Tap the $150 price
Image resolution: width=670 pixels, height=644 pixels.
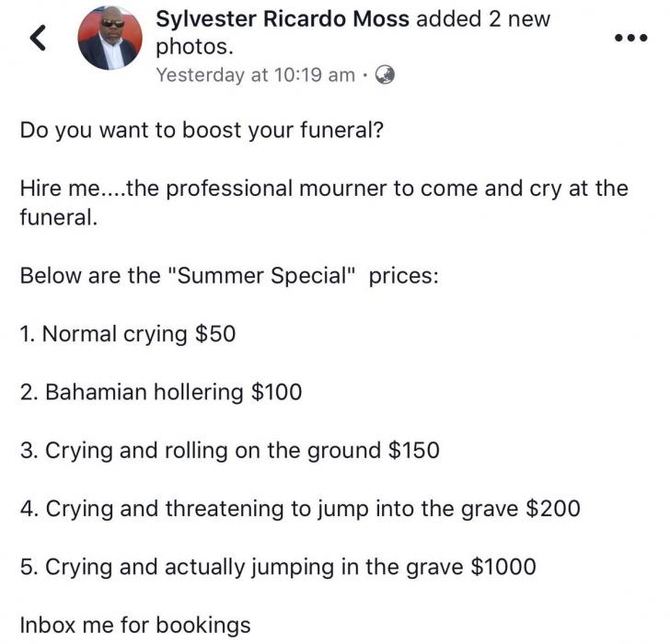click(414, 451)
